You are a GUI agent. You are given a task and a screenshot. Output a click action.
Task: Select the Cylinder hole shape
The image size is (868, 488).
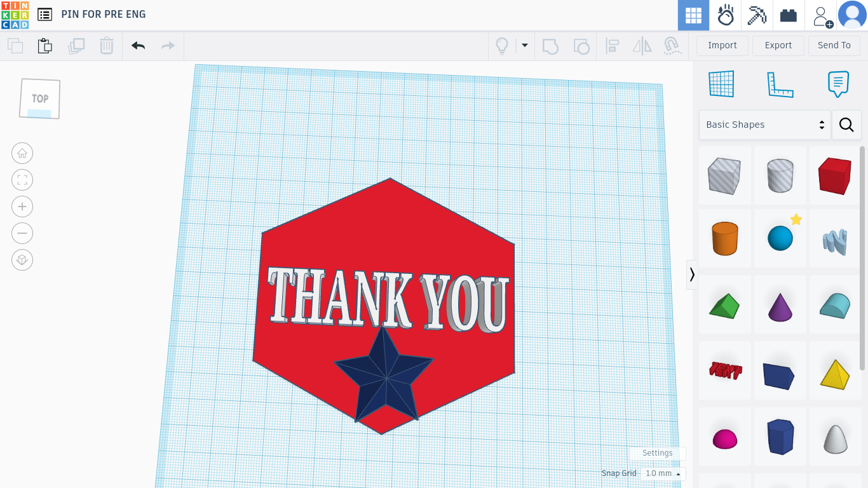[780, 176]
